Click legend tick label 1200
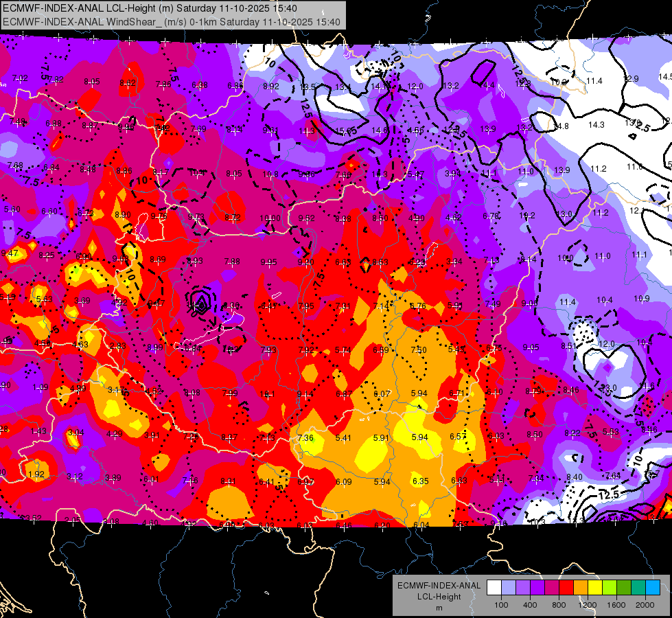The width and height of the screenshot is (672, 618). click(x=588, y=605)
